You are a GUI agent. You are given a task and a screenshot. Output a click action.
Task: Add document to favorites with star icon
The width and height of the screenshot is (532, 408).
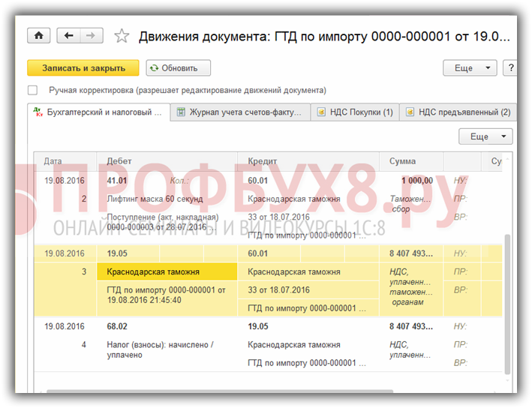(122, 36)
